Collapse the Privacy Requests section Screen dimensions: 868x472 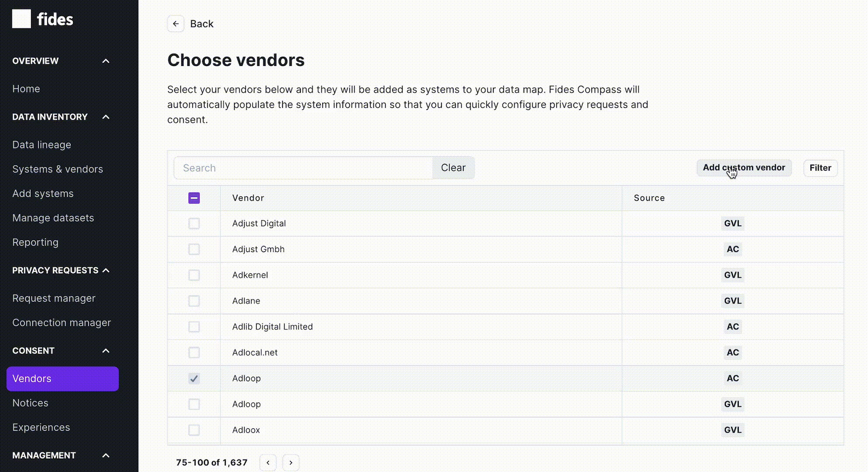point(106,270)
